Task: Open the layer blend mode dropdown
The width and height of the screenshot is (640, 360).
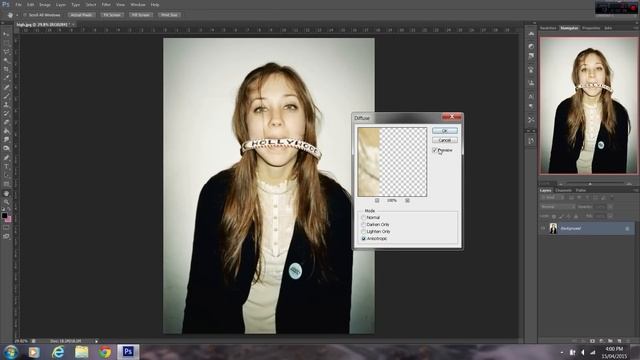Action: pos(558,207)
